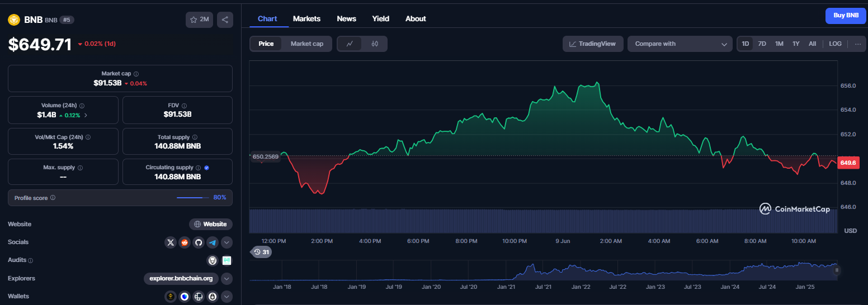Click the Max. supply info icon
The image size is (868, 305).
point(80,168)
